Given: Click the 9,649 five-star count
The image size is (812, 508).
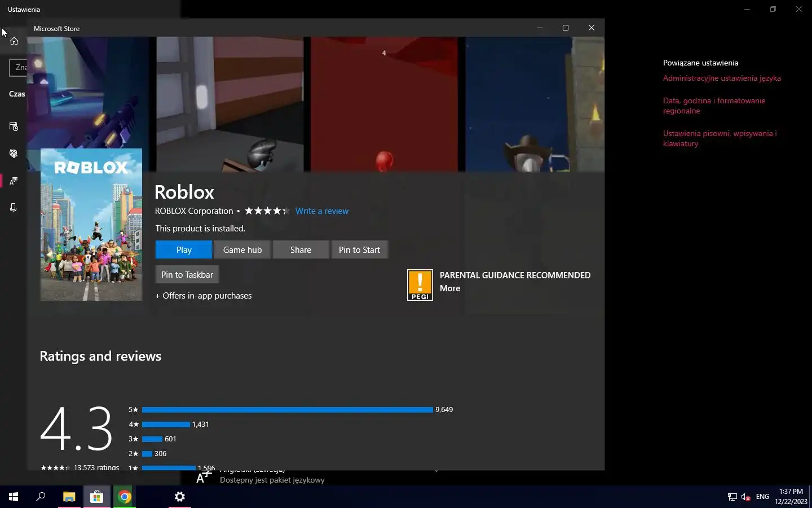Looking at the screenshot, I should point(444,410).
